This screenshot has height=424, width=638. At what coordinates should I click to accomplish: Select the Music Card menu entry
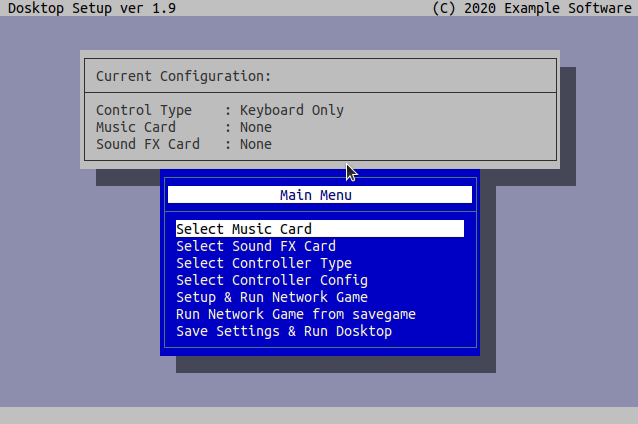[x=320, y=229]
